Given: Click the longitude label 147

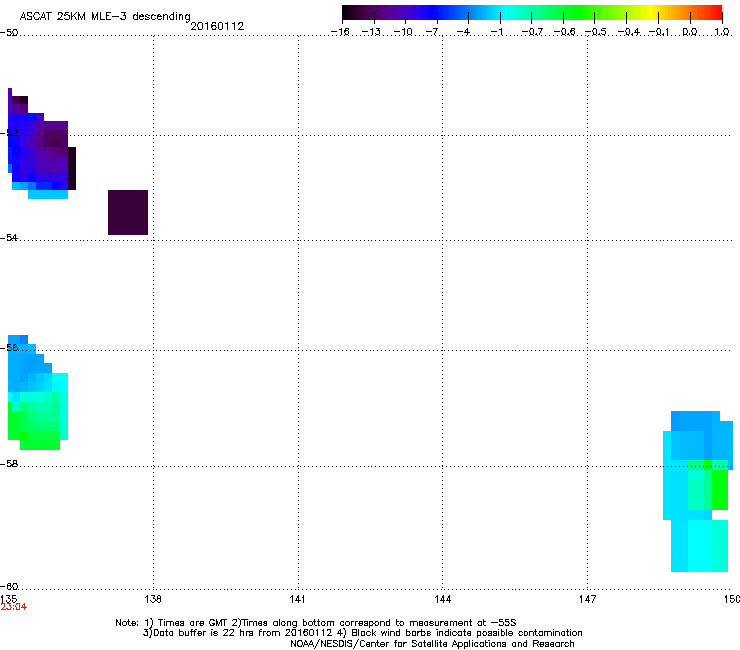Looking at the screenshot, I should point(587,599).
